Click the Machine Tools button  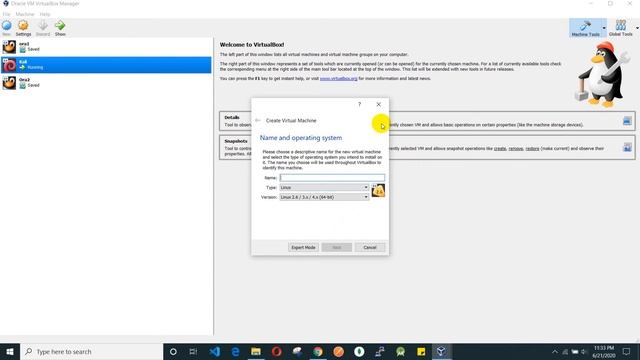point(585,28)
